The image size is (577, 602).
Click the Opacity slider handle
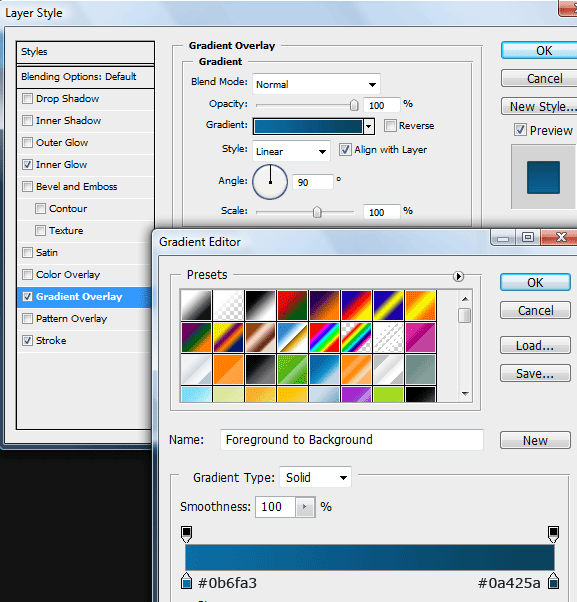(x=354, y=105)
